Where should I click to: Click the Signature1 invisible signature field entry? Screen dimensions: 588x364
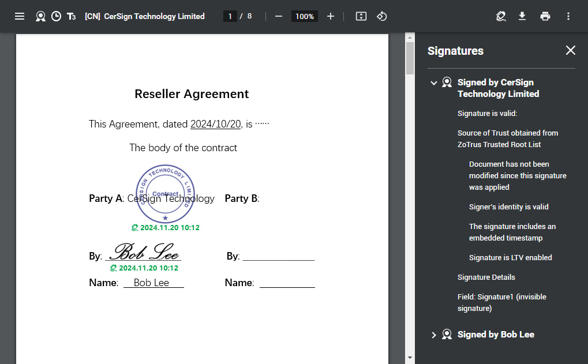pyautogui.click(x=501, y=302)
